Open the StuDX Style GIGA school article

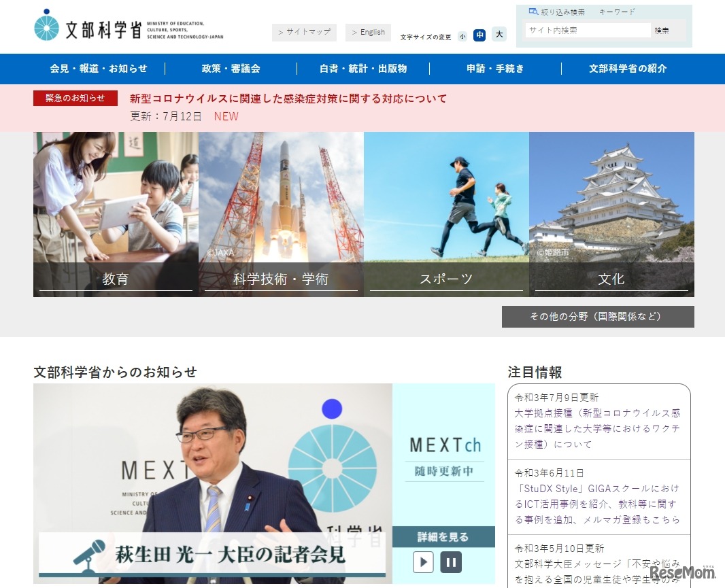[597, 502]
